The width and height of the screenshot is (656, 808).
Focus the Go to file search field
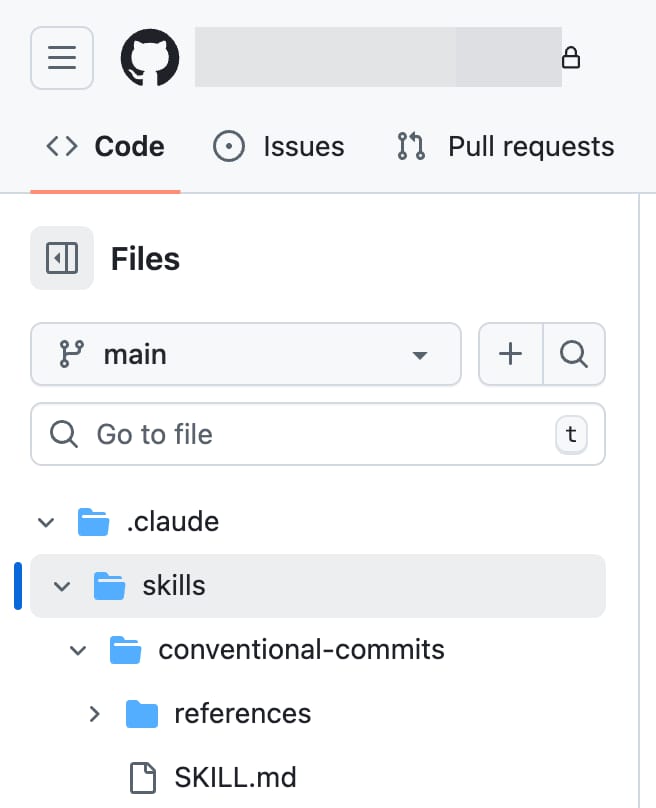pos(300,434)
